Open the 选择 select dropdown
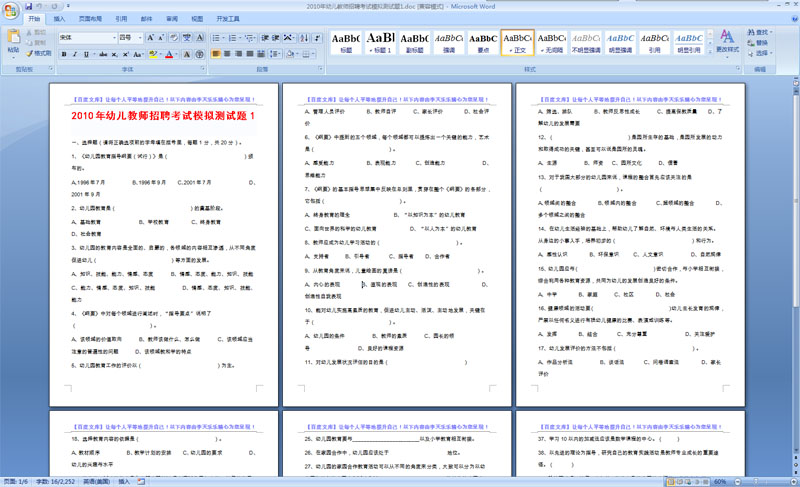The width and height of the screenshot is (800, 487). click(x=760, y=53)
